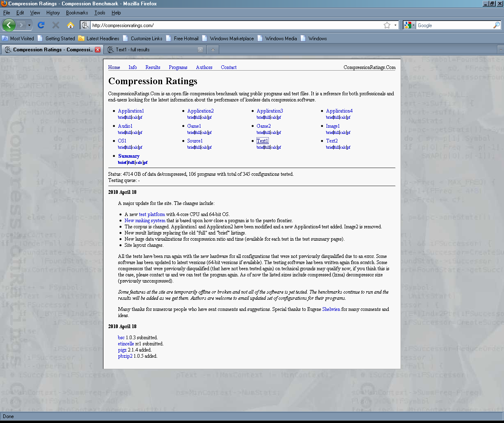
Task: Click the green Back navigation arrow
Action: (x=9, y=25)
